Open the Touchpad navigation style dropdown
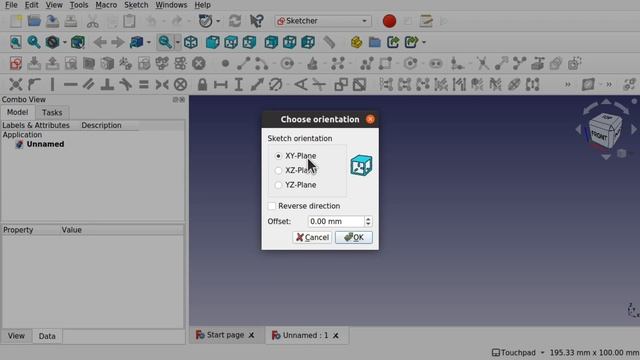The height and width of the screenshot is (360, 640). (x=518, y=353)
